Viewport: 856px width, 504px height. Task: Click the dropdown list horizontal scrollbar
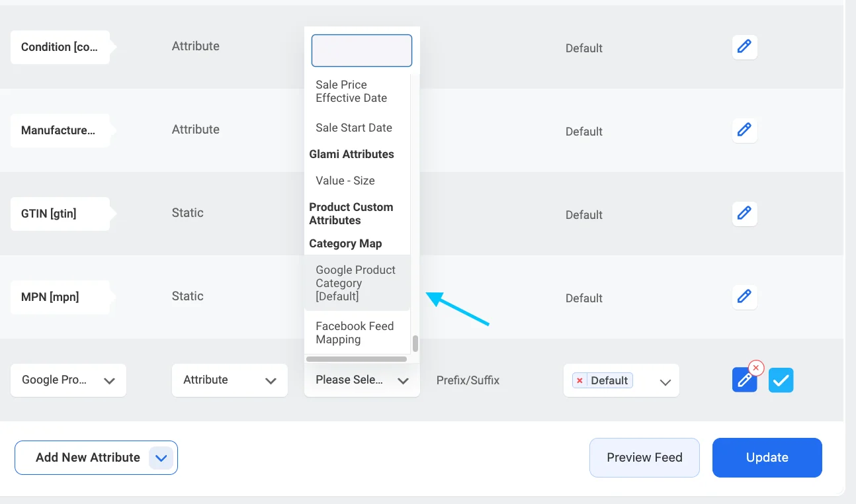point(357,359)
